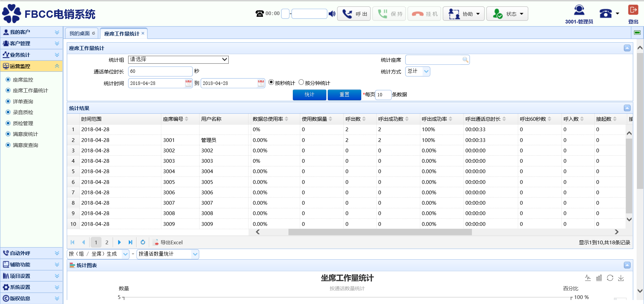Open the 按通话数量统计 dropdown
This screenshot has width=644, height=304.
click(x=168, y=254)
